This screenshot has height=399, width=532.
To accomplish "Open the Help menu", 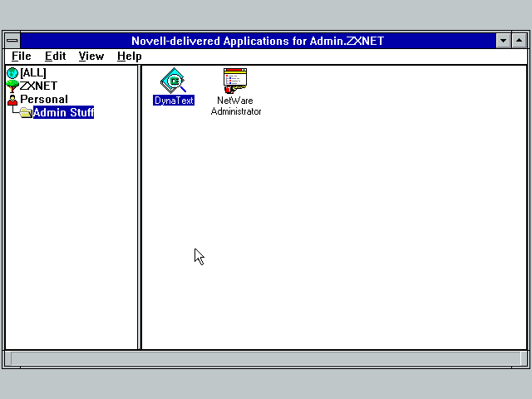I will pos(130,56).
